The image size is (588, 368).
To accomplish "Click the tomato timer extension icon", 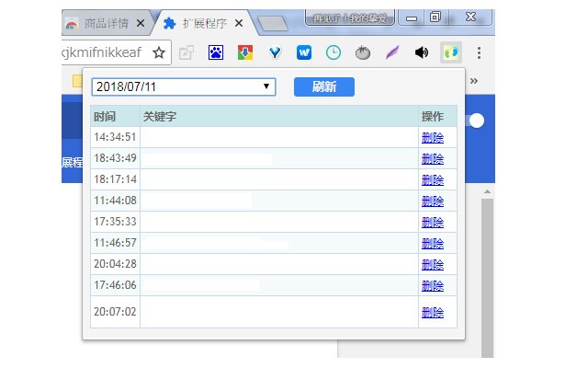I will (x=363, y=53).
